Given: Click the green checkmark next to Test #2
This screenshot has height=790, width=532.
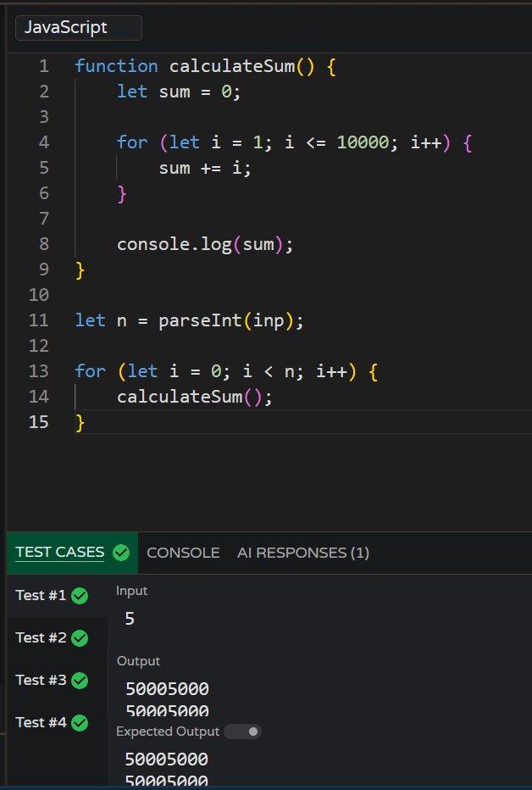Looking at the screenshot, I should point(80,638).
